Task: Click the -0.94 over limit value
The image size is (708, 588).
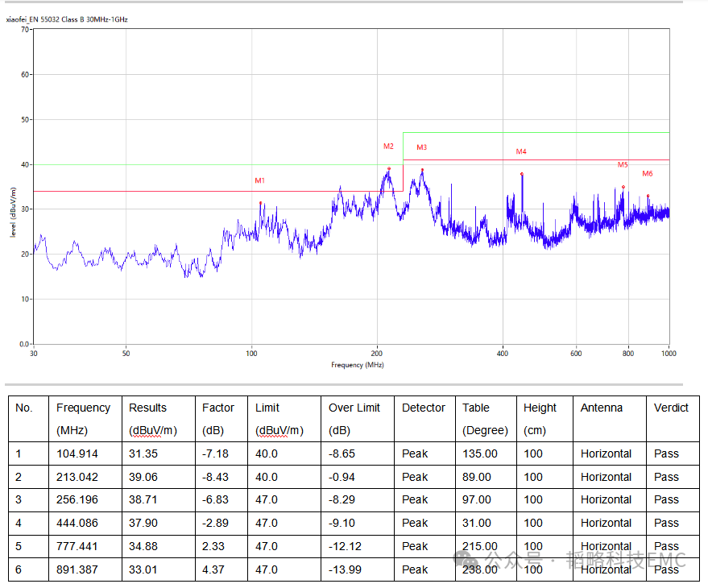Action: tap(342, 477)
